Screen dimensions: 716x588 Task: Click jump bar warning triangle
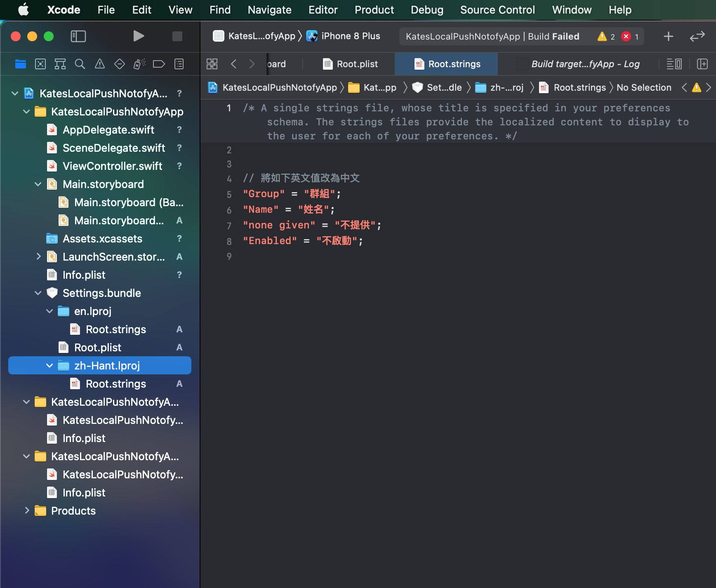point(697,87)
